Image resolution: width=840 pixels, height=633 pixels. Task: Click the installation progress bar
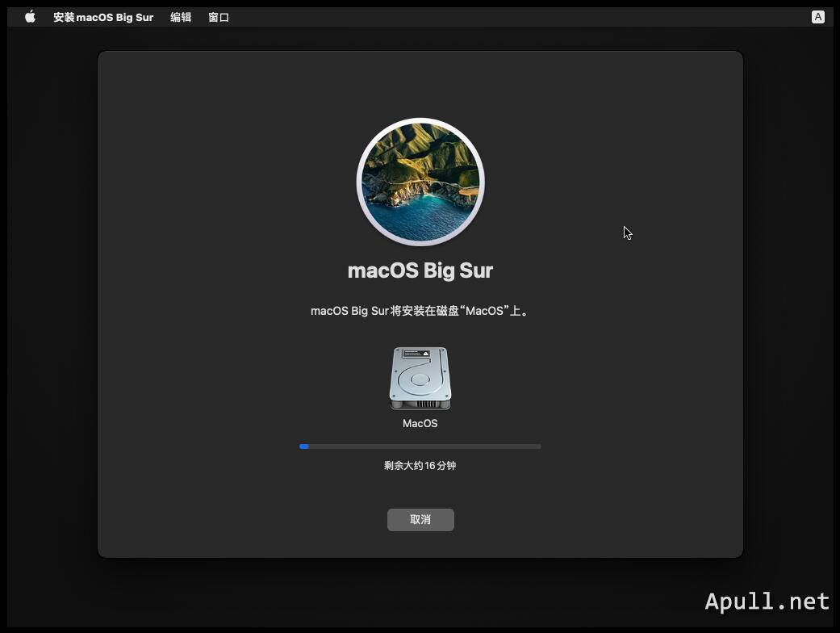click(420, 446)
